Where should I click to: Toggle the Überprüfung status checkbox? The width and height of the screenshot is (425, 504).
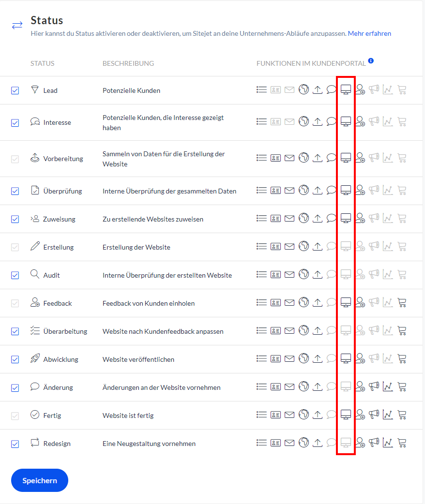point(15,191)
